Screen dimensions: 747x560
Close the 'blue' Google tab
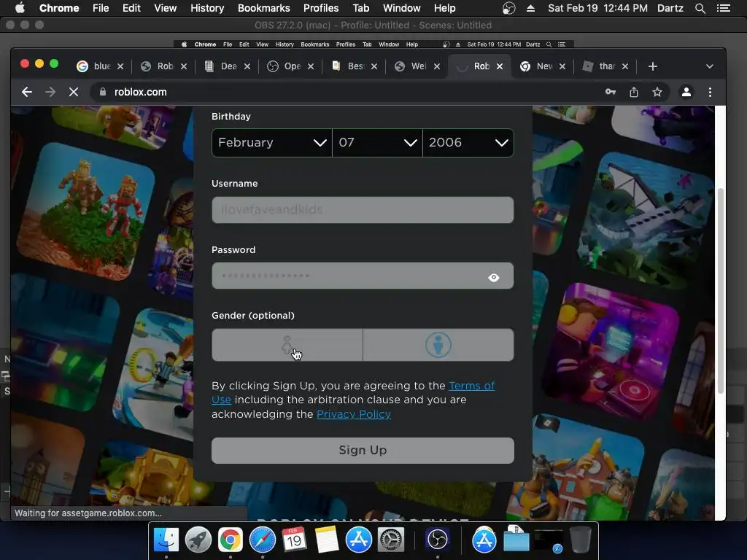[120, 66]
